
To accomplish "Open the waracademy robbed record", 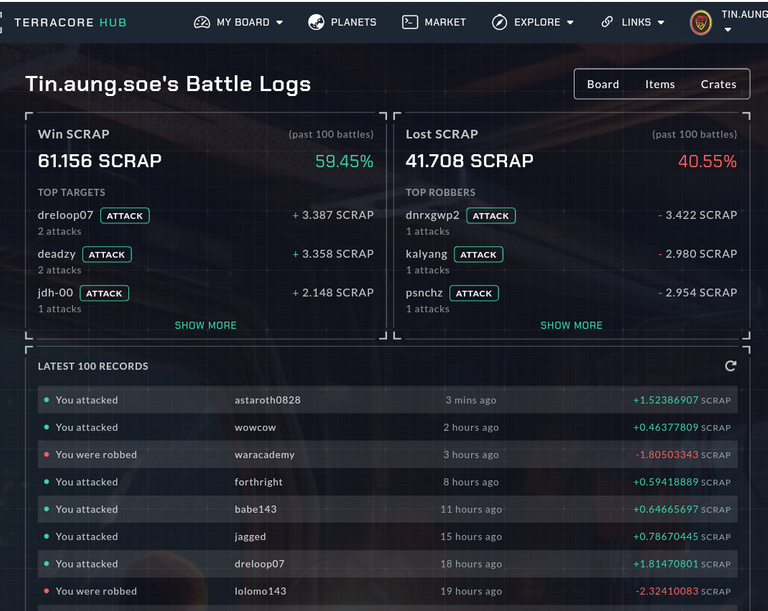I will (x=387, y=455).
